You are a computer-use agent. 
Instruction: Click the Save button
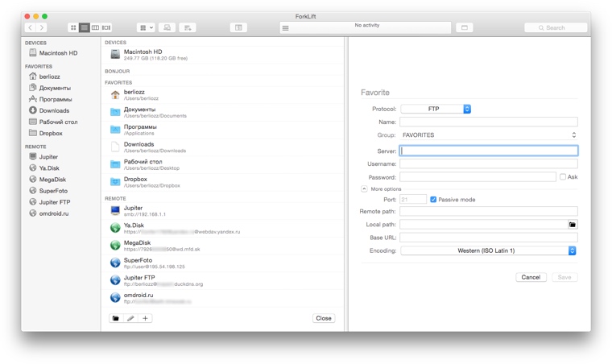[x=564, y=277]
